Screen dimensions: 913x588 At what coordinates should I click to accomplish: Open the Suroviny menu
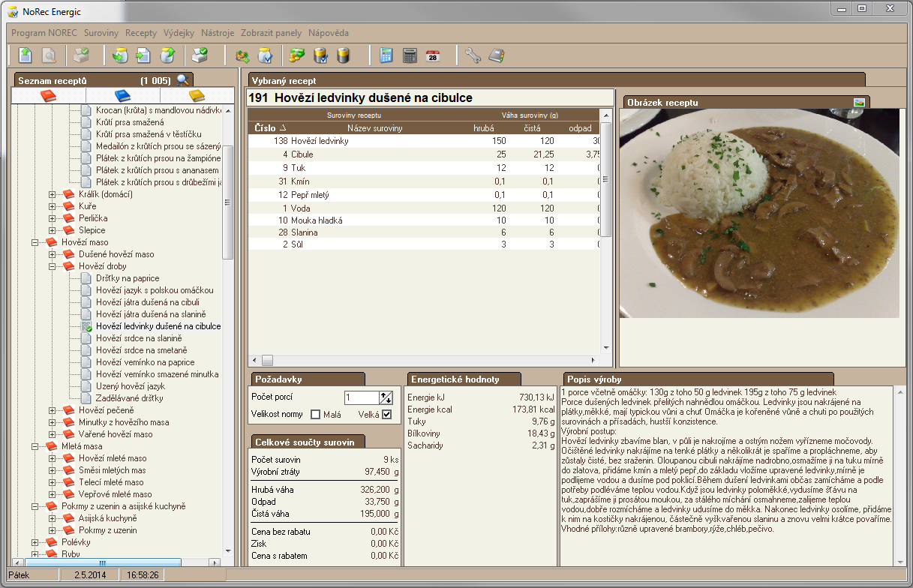101,33
